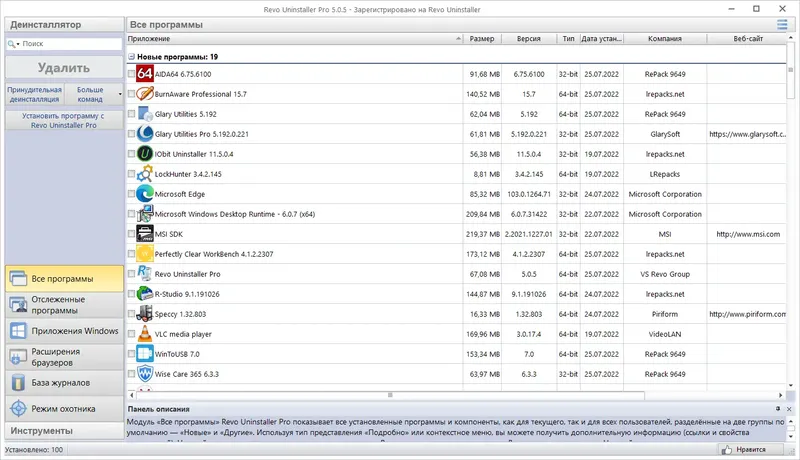The width and height of the screenshot is (800, 460).
Task: Click the Wise Care 365 shield icon
Action: [x=145, y=374]
